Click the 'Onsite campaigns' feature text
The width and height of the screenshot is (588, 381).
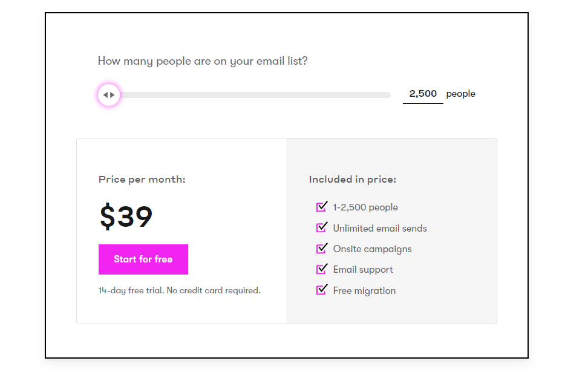373,249
